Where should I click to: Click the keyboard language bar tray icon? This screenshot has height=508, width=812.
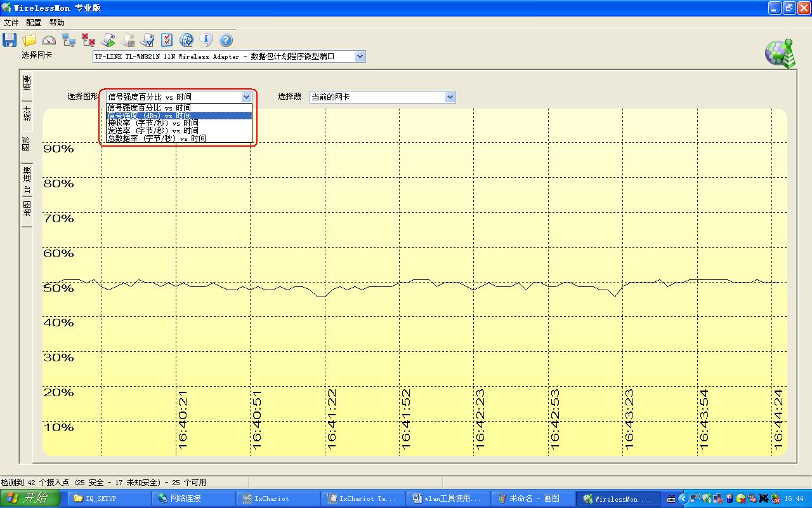click(671, 499)
